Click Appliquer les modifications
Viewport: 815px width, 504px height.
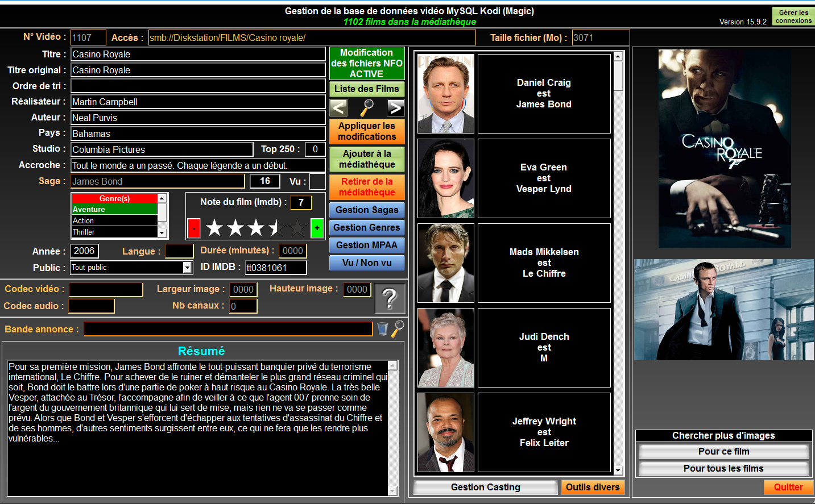click(x=367, y=131)
